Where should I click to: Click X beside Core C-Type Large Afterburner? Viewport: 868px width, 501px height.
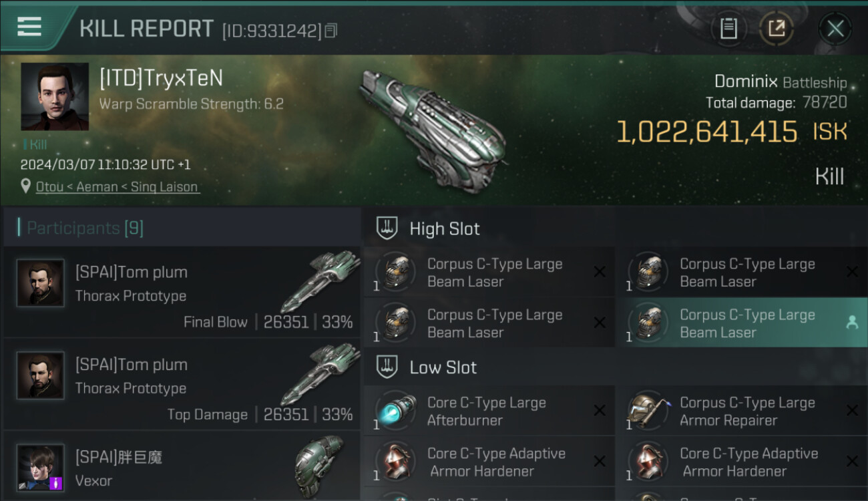click(600, 411)
